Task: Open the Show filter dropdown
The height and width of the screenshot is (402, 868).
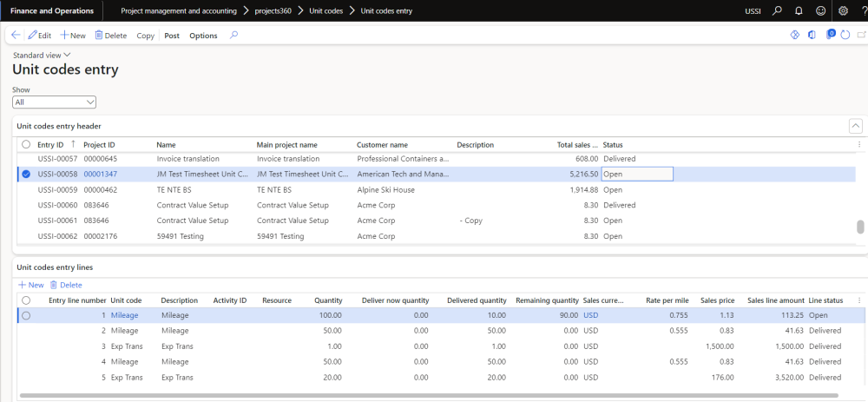Action: click(54, 102)
